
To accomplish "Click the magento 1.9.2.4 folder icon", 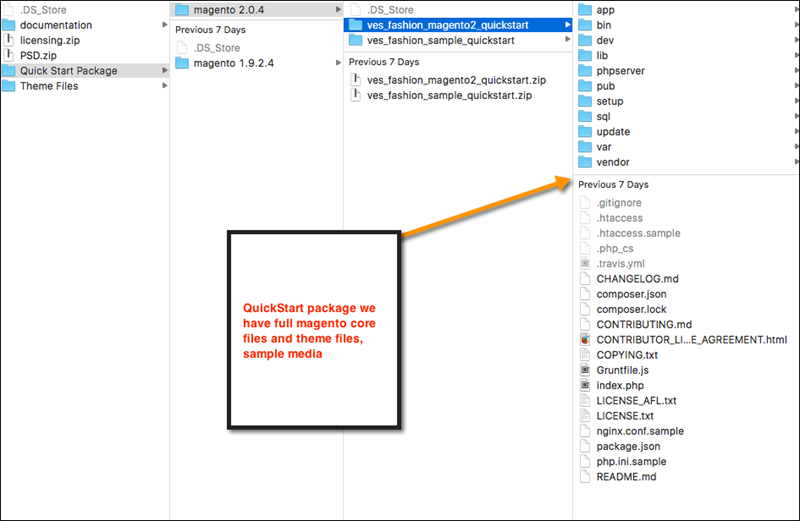I will 182,63.
